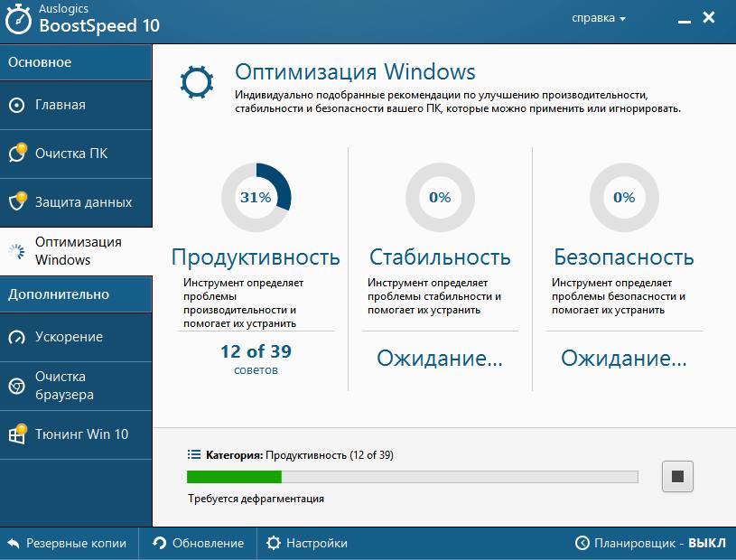736x560 pixels.
Task: Click the 31% productivity ring
Action: pyautogui.click(x=256, y=197)
